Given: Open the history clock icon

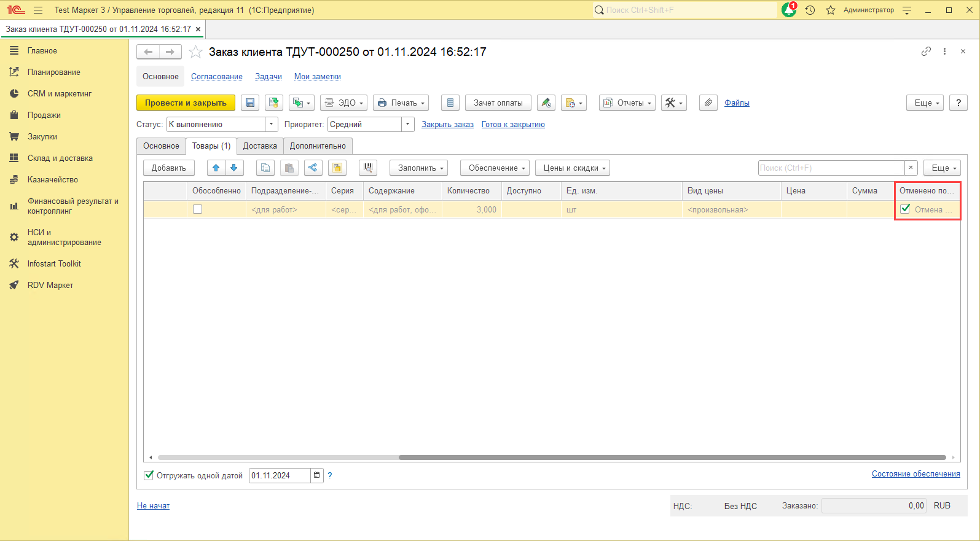Looking at the screenshot, I should coord(810,10).
